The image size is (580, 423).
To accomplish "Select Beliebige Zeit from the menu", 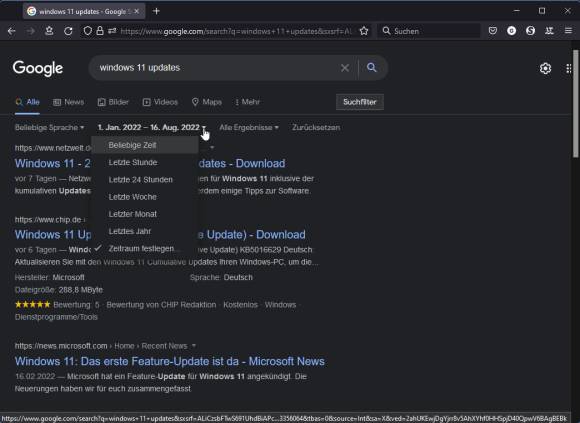I will (145, 145).
